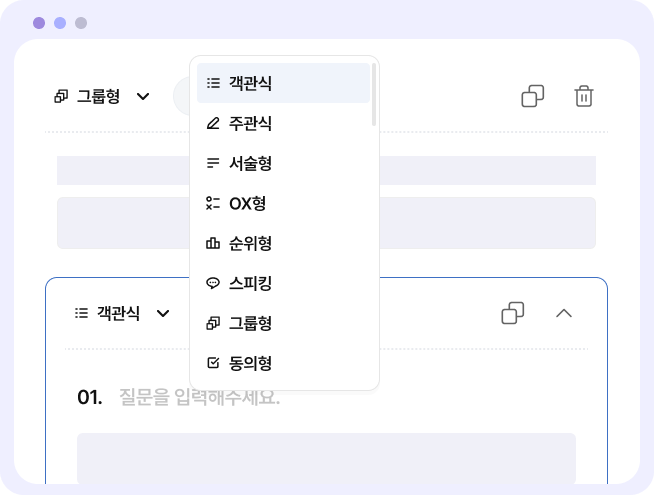Viewport: 654px width, 495px height.
Task: Open the 그룹형 type dropdown
Action: pyautogui.click(x=102, y=96)
